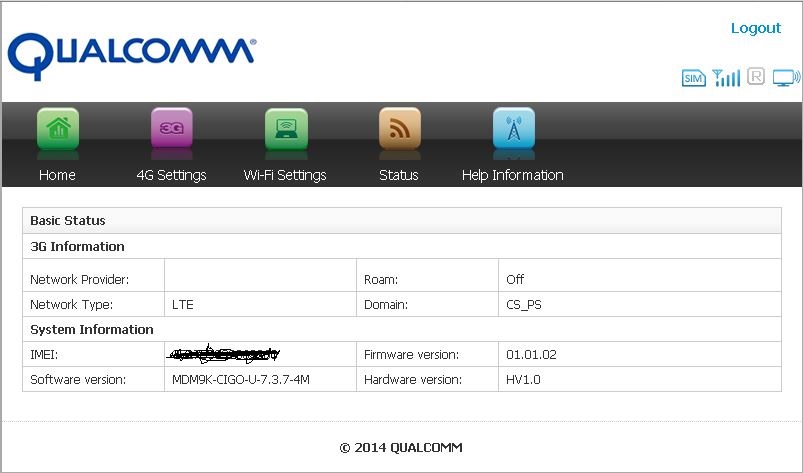Click the scribbled-out IMEI value
The height and width of the screenshot is (473, 803).
pyautogui.click(x=224, y=354)
